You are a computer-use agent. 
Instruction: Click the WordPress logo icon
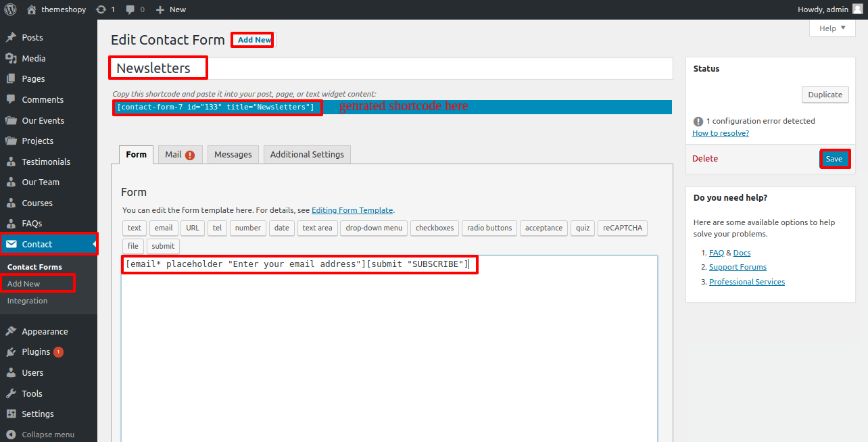pyautogui.click(x=10, y=9)
